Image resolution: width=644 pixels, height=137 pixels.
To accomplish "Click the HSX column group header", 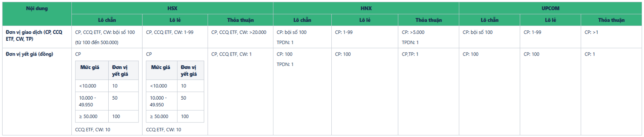I will click(172, 8).
